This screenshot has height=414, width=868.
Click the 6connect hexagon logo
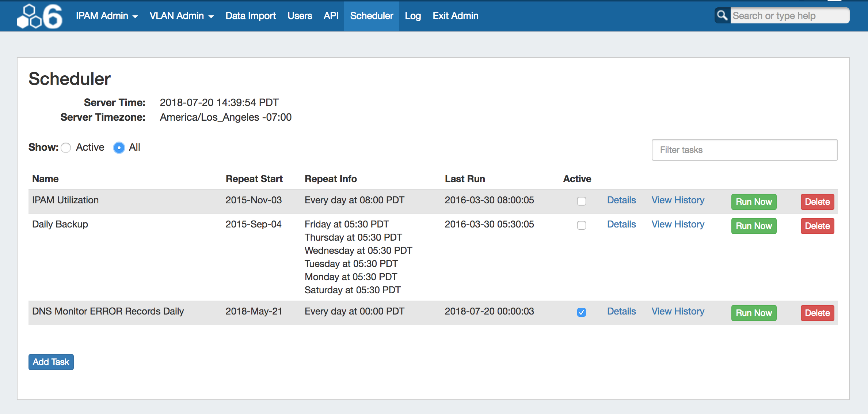click(39, 16)
